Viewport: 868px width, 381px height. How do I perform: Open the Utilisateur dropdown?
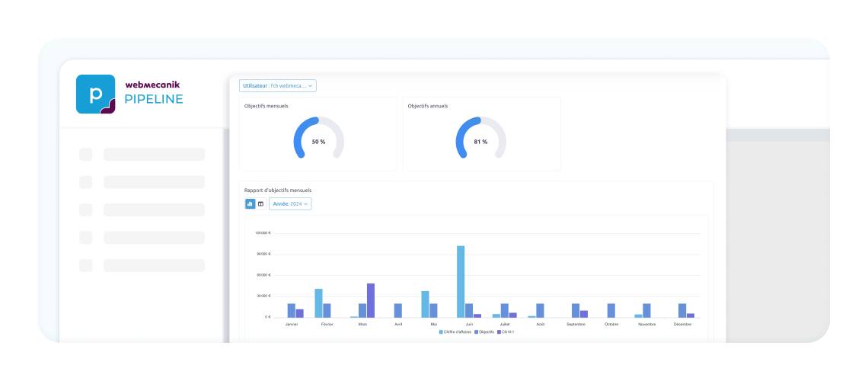pyautogui.click(x=278, y=86)
